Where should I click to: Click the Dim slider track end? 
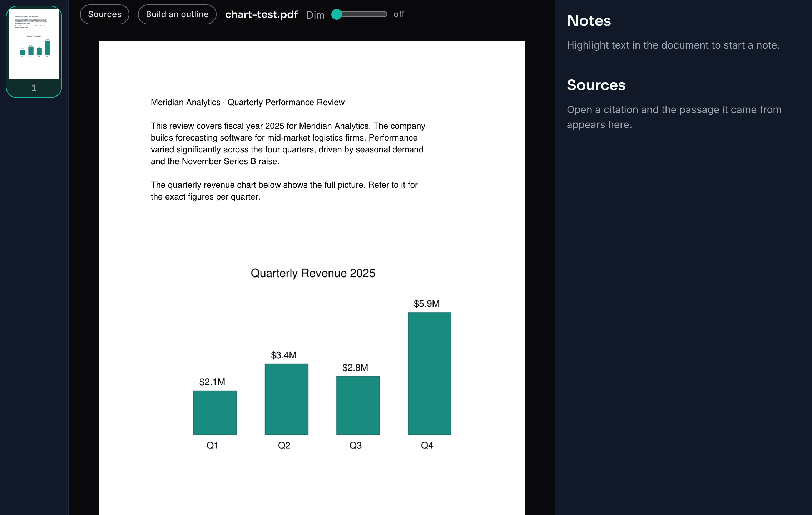pyautogui.click(x=385, y=14)
